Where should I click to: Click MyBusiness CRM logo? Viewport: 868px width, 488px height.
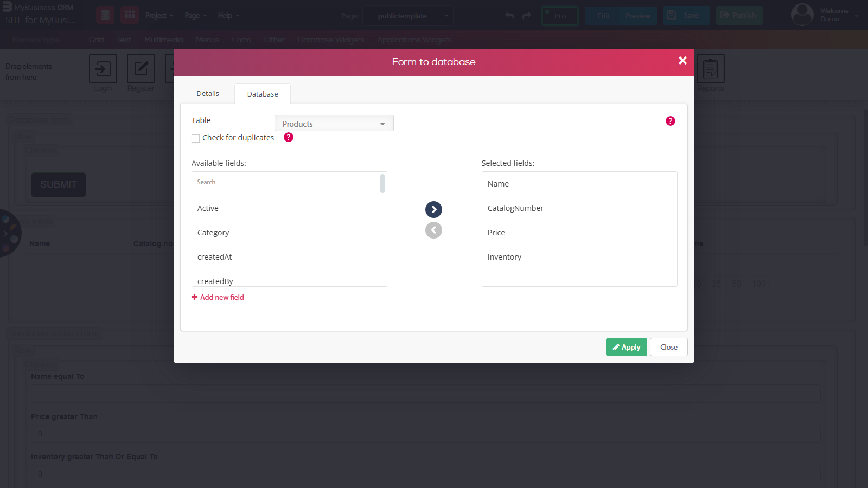[x=38, y=8]
